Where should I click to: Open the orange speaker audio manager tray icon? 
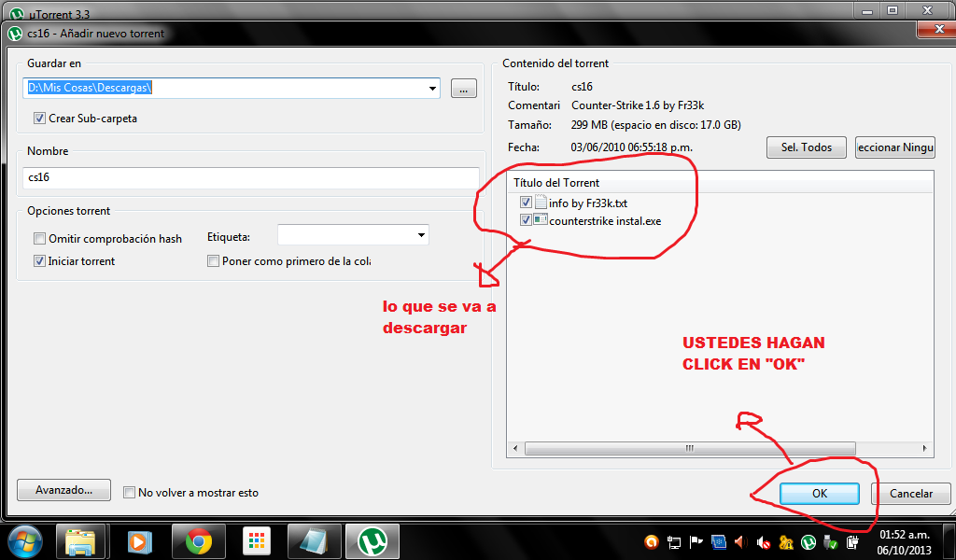(x=740, y=541)
